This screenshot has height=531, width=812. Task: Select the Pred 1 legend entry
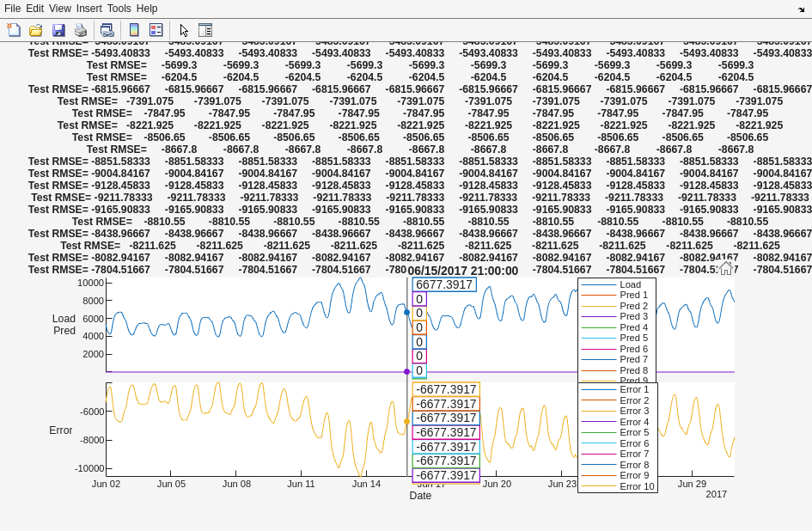633,295
